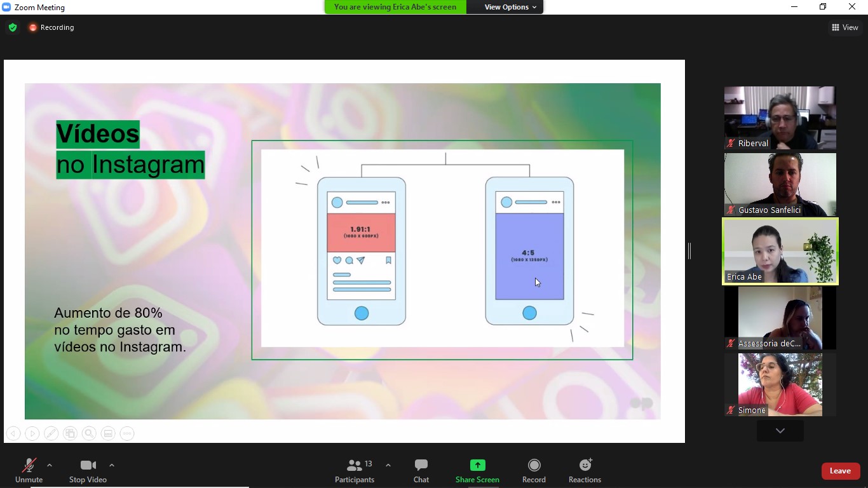
Task: Toggle Stop Video camera button
Action: [88, 471]
